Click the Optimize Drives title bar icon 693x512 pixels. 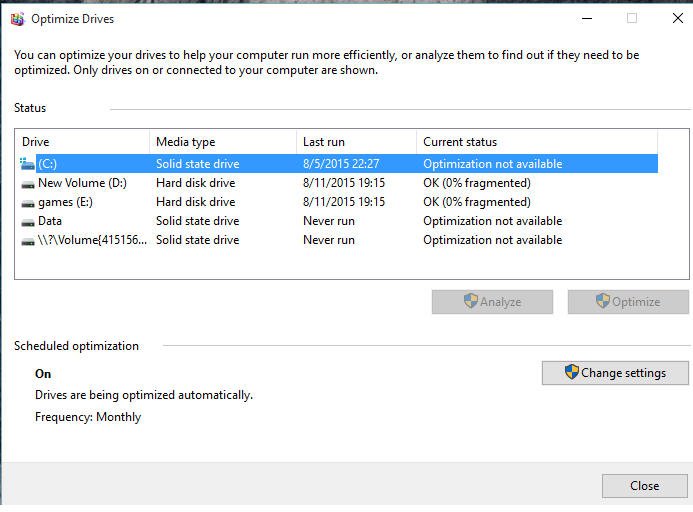coord(18,19)
